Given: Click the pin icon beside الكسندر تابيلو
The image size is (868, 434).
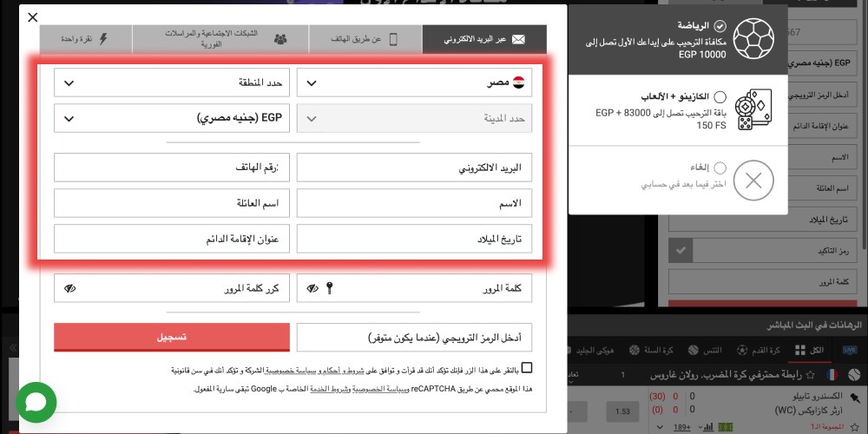Looking at the screenshot, I should pos(854,397).
